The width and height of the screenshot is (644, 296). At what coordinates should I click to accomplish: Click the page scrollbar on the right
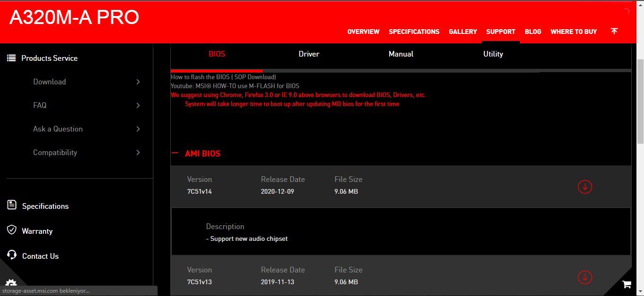(640, 94)
